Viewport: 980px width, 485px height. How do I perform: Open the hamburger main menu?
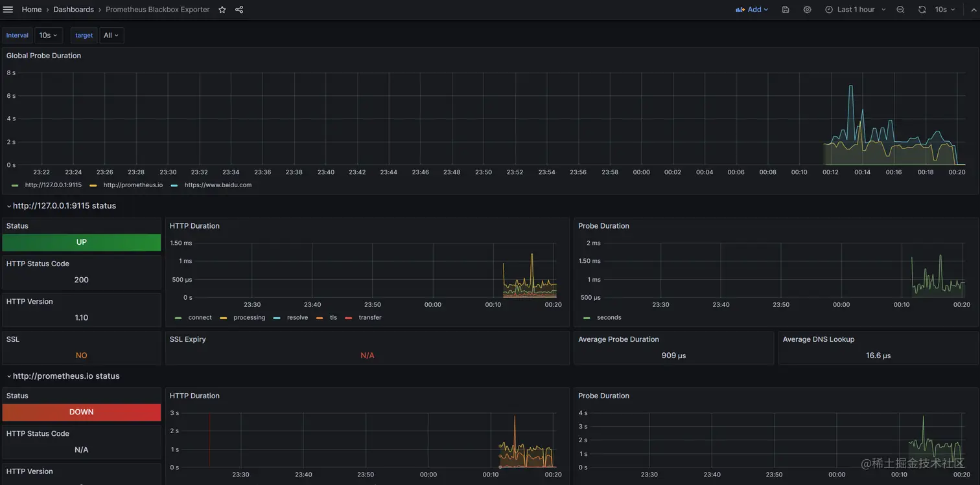pos(8,10)
